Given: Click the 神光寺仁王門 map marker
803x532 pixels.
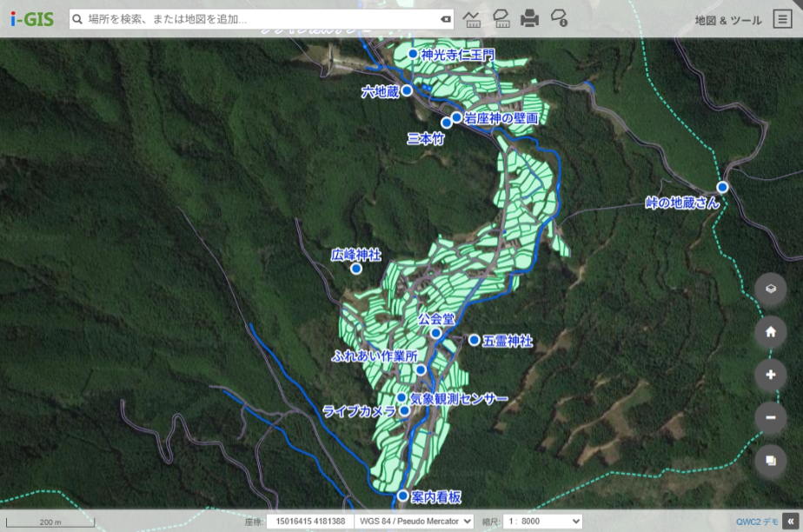Looking at the screenshot, I should point(413,54).
